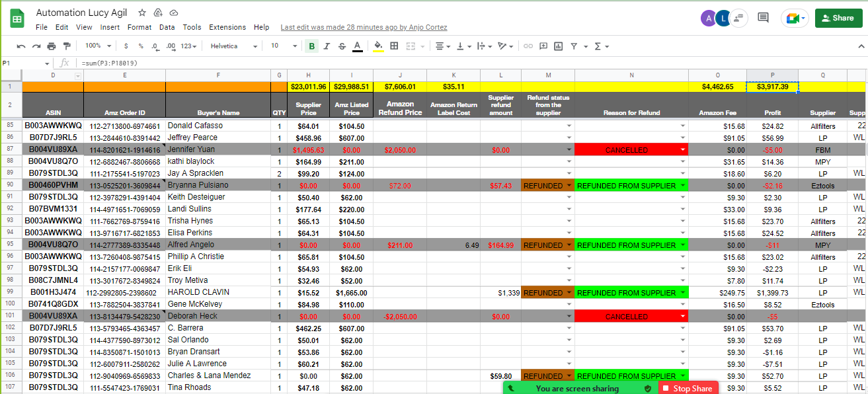Format as percent
868x394 pixels.
click(x=141, y=46)
